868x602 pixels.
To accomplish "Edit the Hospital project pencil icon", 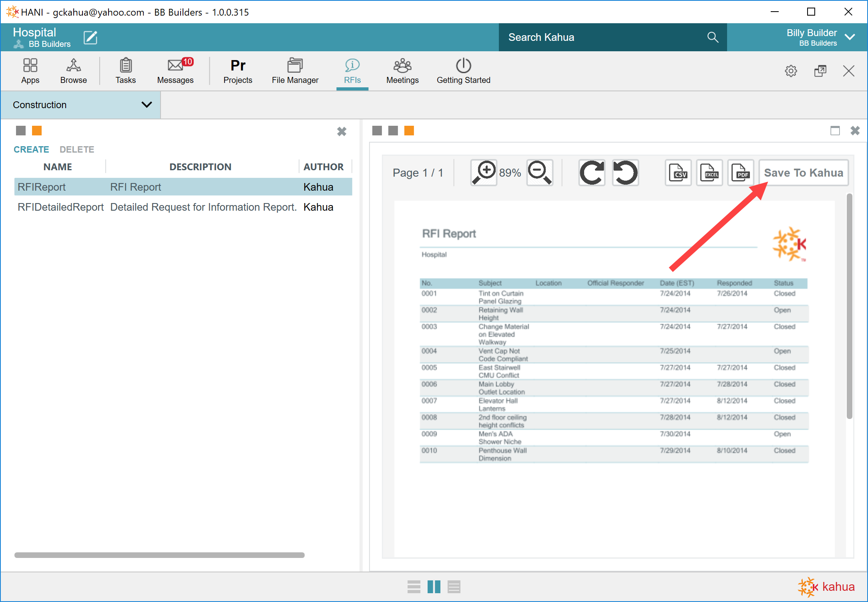I will pos(90,37).
